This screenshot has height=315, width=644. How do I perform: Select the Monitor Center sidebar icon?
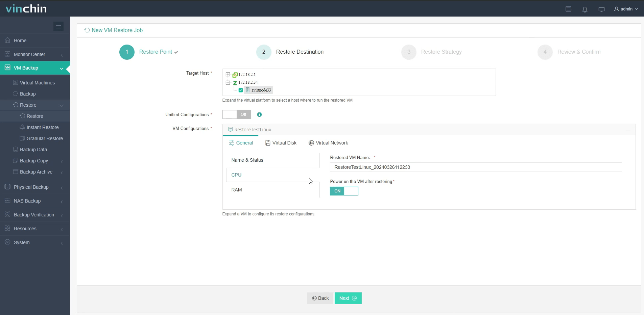pyautogui.click(x=7, y=54)
